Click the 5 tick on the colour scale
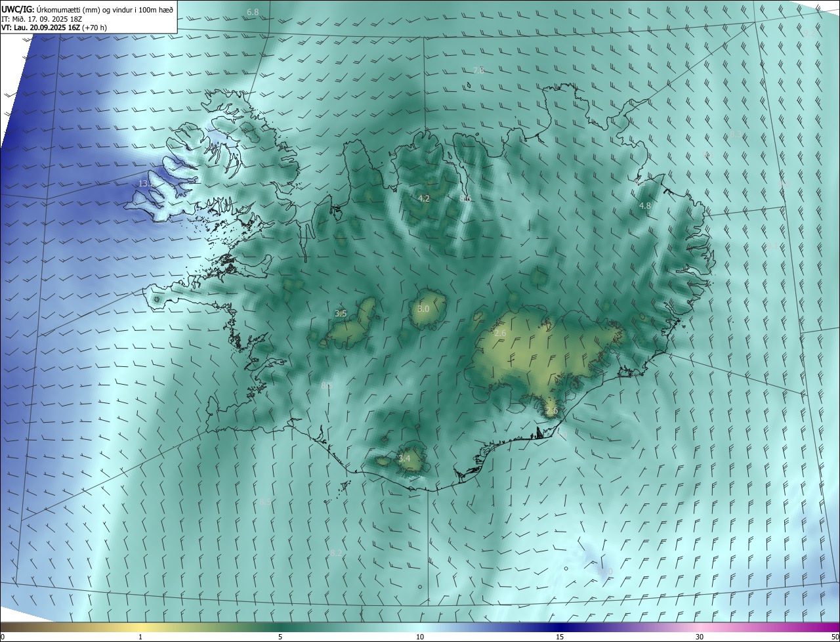Screen dimensions: 840x642 [280, 637]
